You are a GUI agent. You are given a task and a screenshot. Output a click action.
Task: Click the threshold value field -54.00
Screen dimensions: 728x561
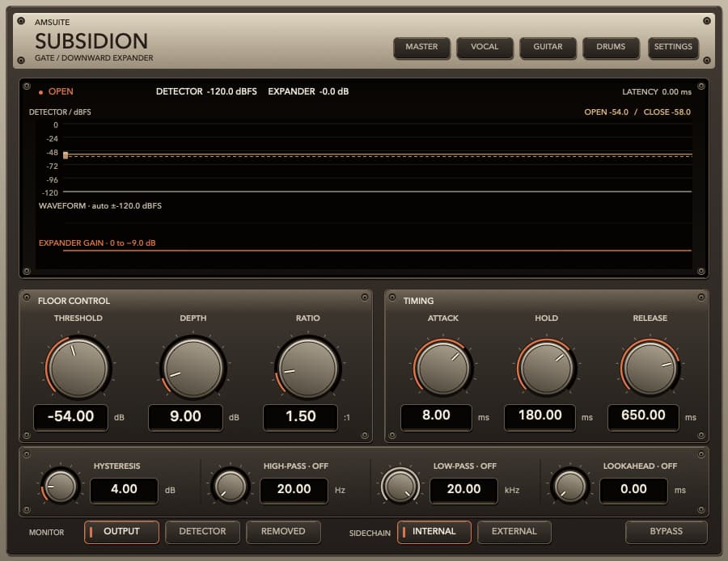click(x=70, y=416)
